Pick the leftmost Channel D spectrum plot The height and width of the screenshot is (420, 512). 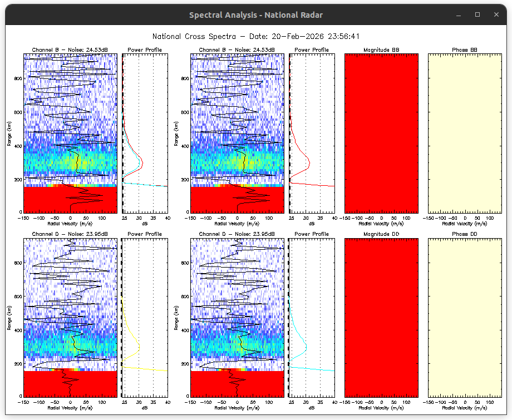[x=70, y=317]
